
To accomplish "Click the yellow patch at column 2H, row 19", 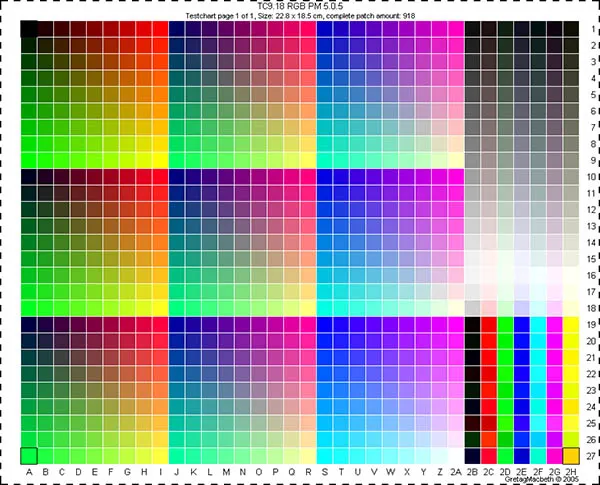I will click(571, 325).
